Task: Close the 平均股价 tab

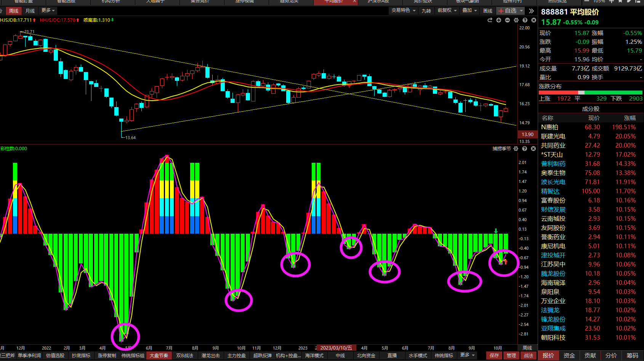Action: 354,2
